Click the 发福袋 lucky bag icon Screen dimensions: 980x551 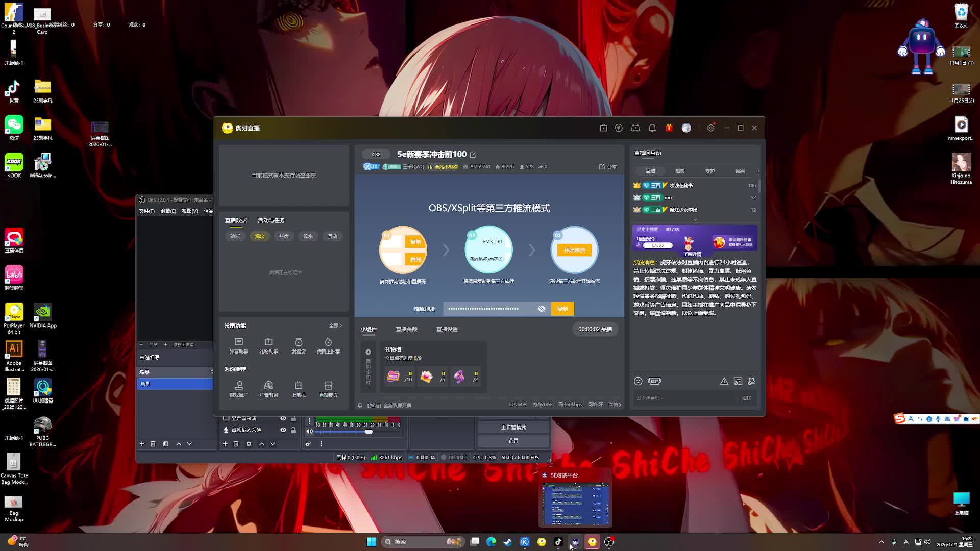point(299,342)
